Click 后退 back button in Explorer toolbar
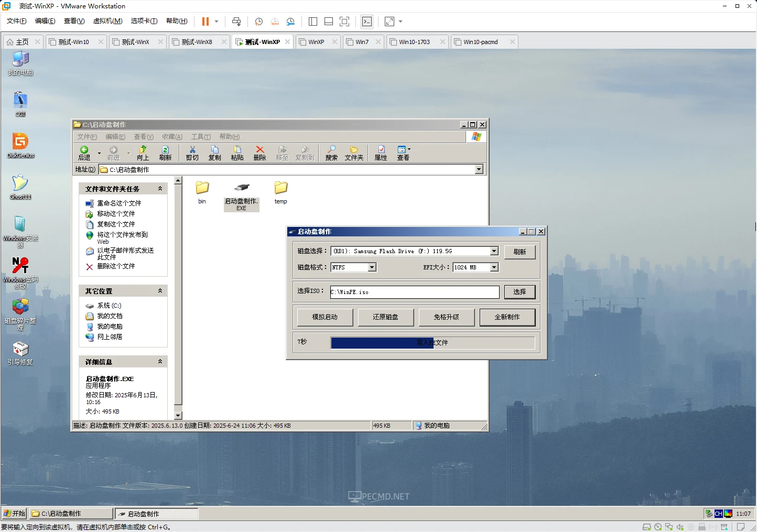Image resolution: width=757 pixels, height=532 pixels. [x=84, y=153]
